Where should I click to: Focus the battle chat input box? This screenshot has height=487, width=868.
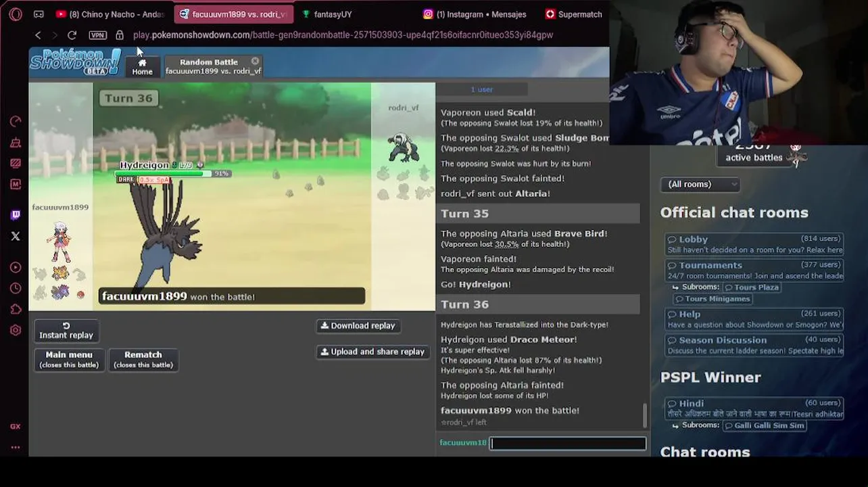[x=568, y=444]
